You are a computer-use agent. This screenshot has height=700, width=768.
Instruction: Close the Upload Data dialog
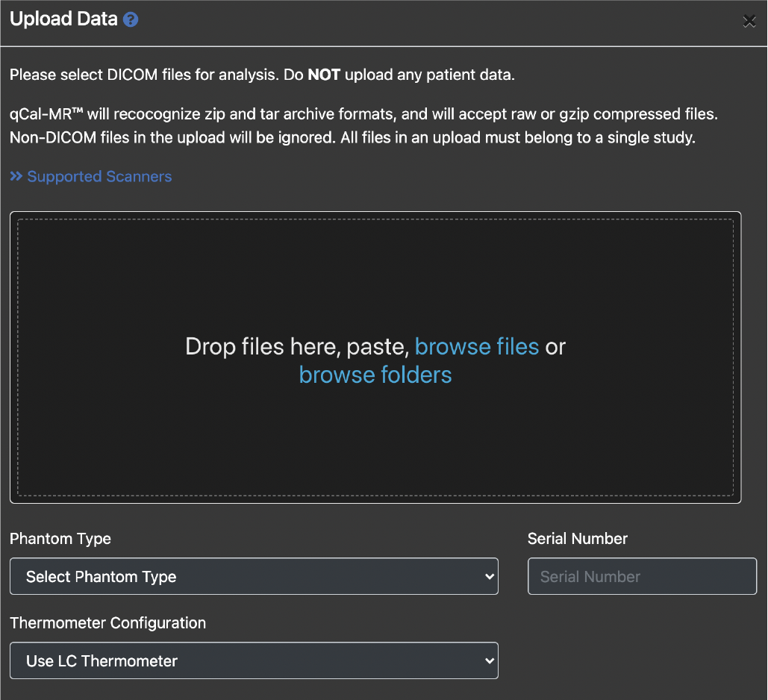[x=749, y=21]
